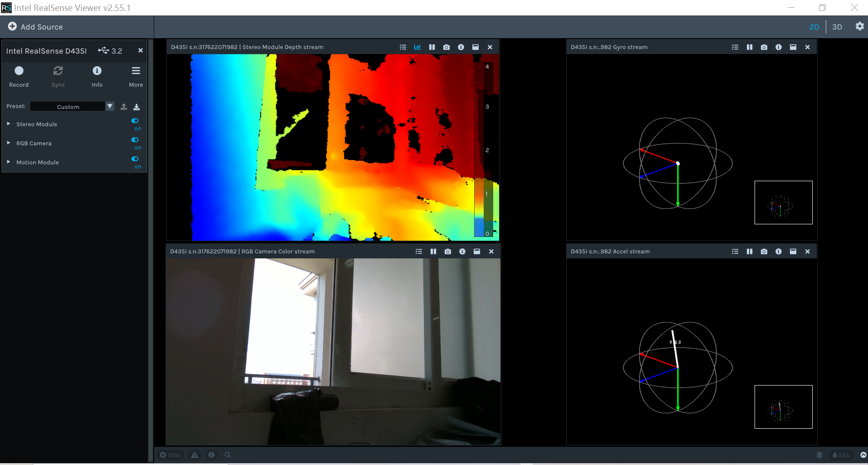This screenshot has height=465, width=868.
Task: Open Color stream list options icon
Action: [x=419, y=252]
